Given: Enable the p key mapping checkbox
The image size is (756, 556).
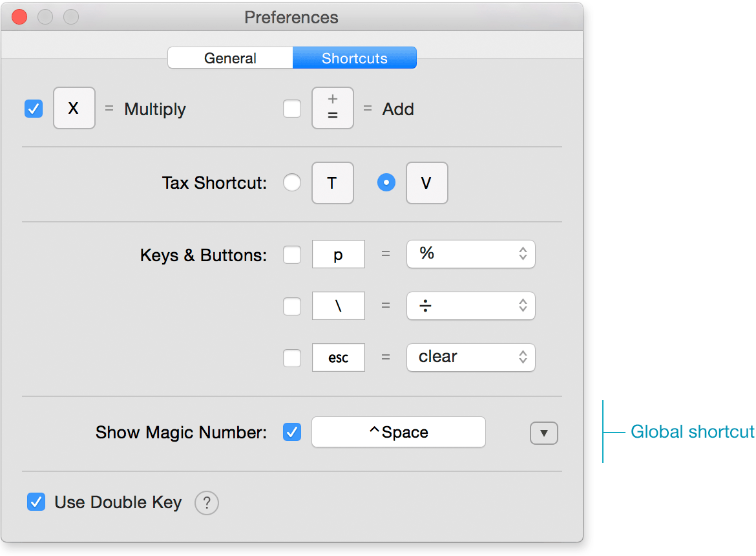Looking at the screenshot, I should point(292,255).
